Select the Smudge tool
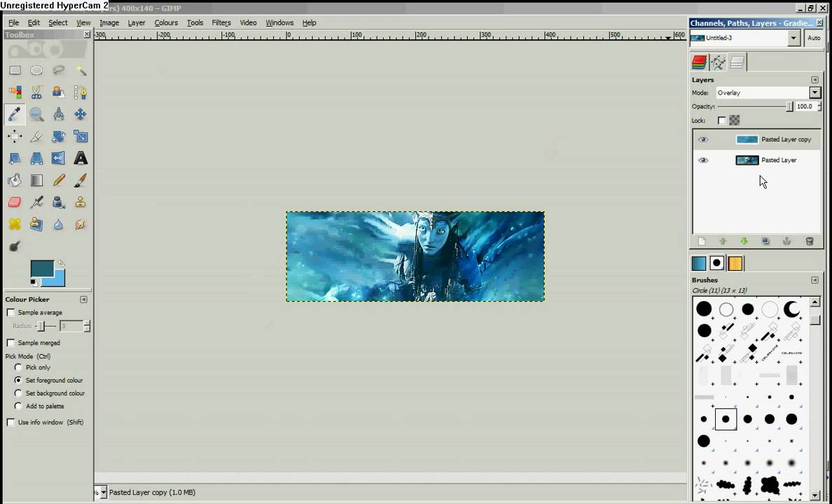832x504 pixels. click(81, 225)
